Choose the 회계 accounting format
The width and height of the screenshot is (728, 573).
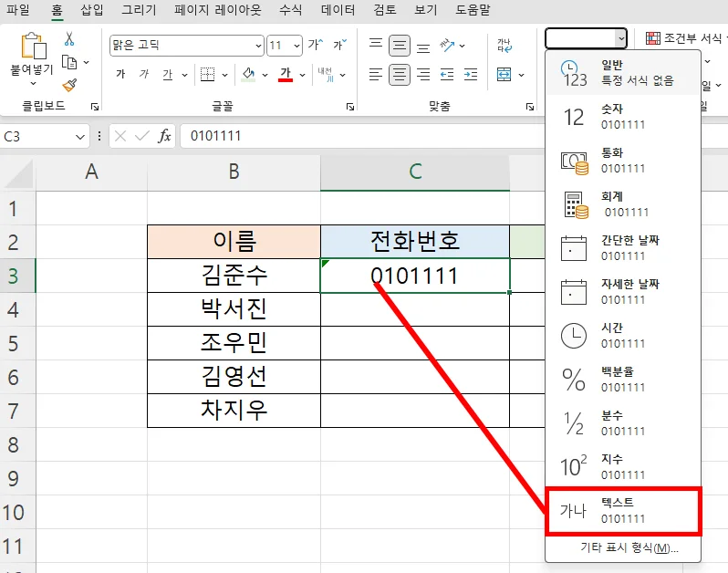coord(622,203)
